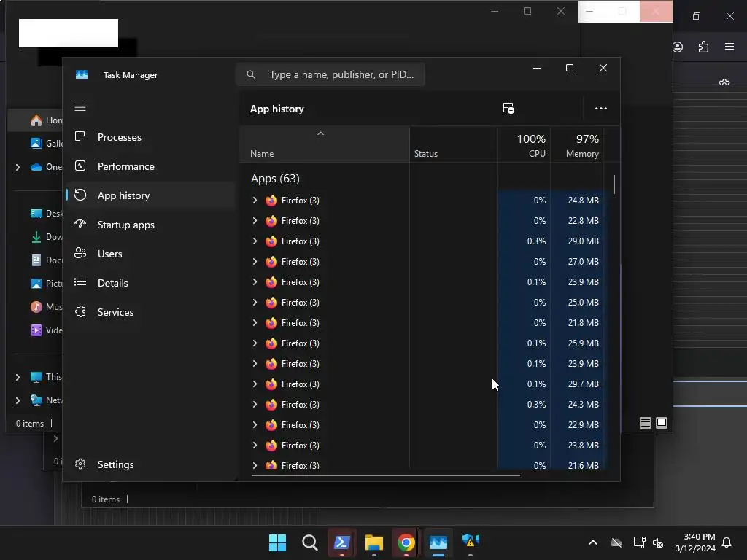747x560 pixels.
Task: Expand the Firefox row using 27.0 MB
Action: (x=255, y=262)
